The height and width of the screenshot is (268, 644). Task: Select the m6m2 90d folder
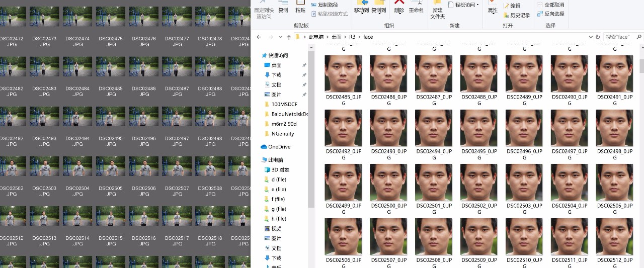pyautogui.click(x=280, y=124)
